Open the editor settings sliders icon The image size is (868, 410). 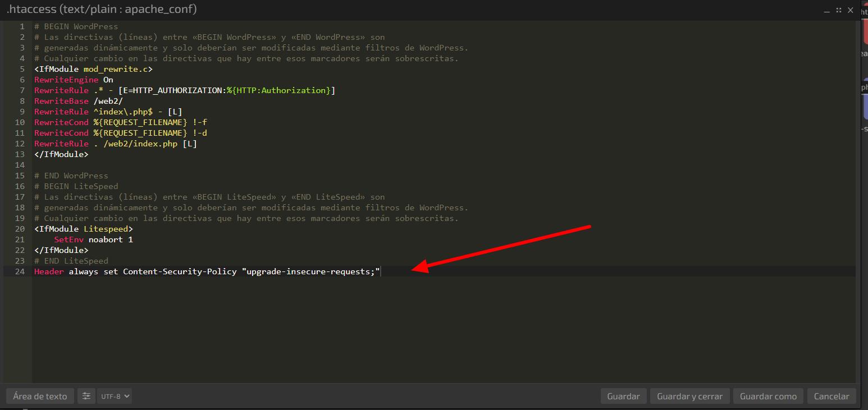pos(86,396)
